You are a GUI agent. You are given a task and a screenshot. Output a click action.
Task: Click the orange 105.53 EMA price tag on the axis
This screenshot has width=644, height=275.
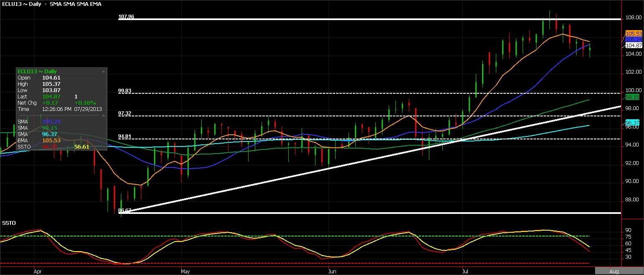coord(634,33)
